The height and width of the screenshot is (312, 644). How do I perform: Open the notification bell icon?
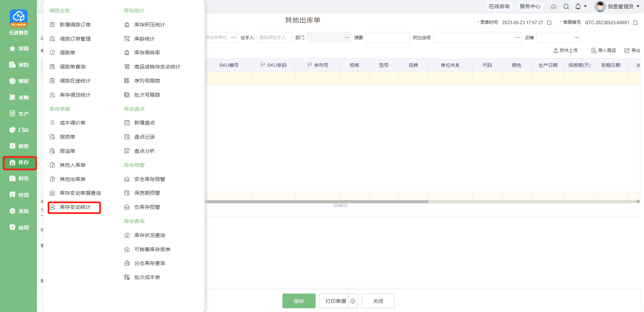point(578,6)
